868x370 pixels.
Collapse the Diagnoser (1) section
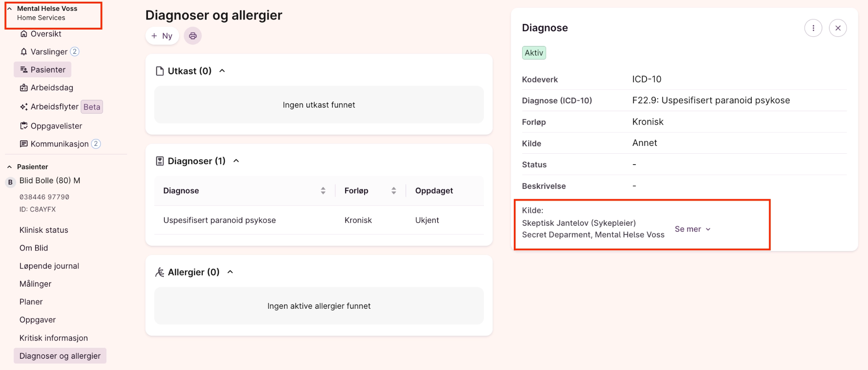pos(236,161)
